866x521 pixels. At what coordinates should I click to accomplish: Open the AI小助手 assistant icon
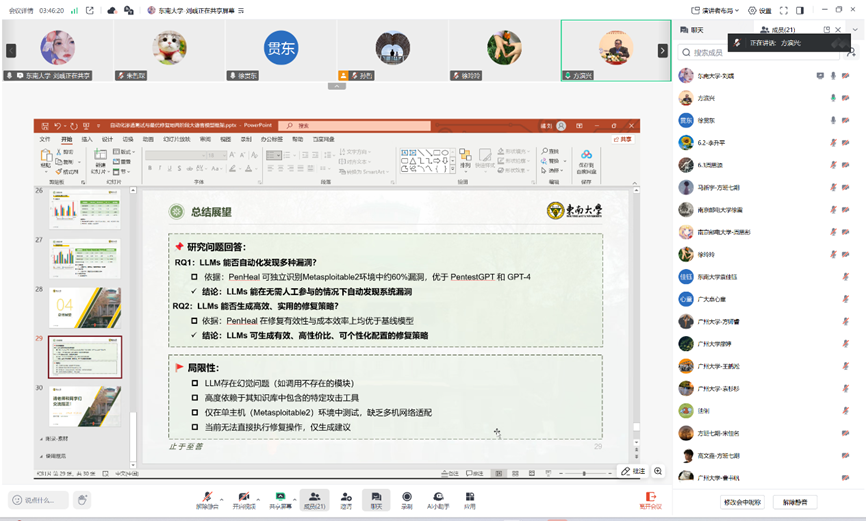tap(438, 497)
